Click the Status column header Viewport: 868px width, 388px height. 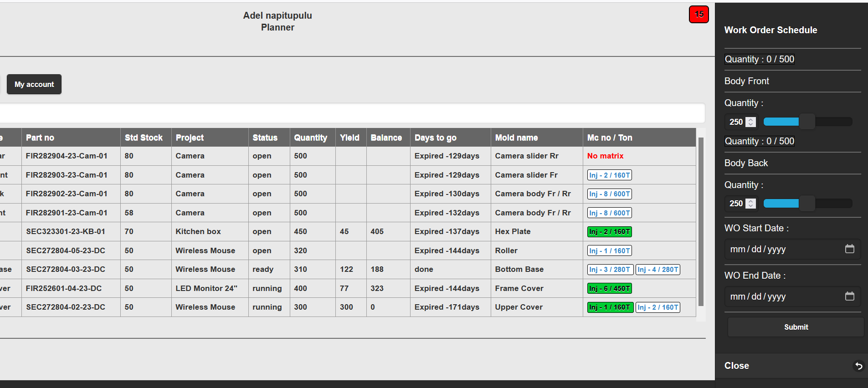(x=265, y=138)
